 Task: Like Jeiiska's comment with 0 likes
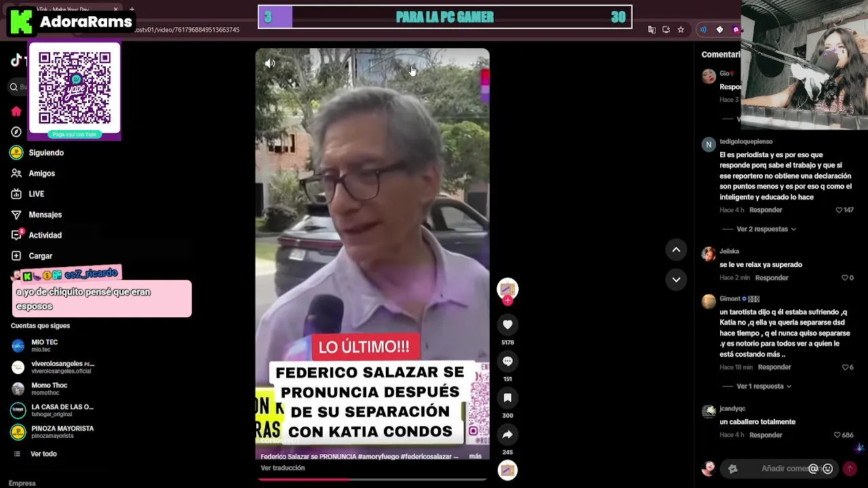845,278
